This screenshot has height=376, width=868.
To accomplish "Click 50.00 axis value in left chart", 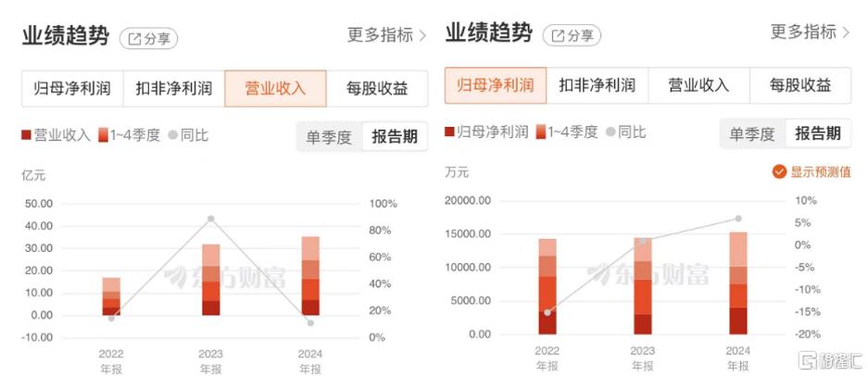I will click(39, 204).
